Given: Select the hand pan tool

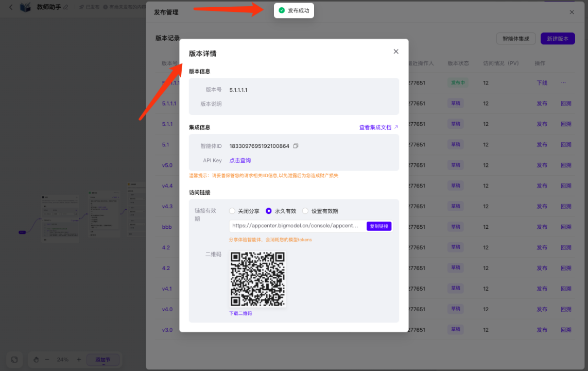Looking at the screenshot, I should coord(36,360).
